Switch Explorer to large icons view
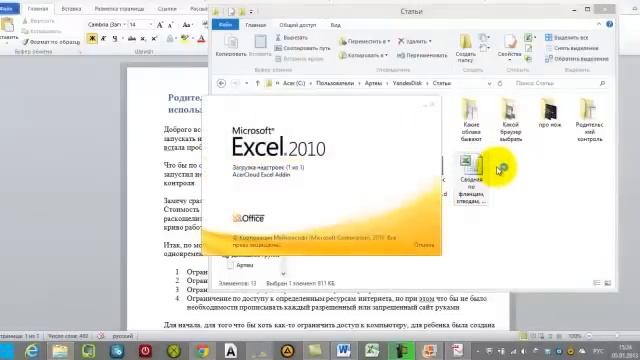Screen dimensions: 640x360 [x=608, y=283]
